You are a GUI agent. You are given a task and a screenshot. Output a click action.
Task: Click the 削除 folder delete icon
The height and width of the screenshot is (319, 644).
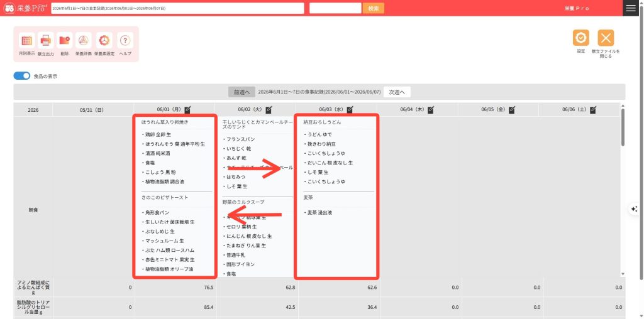(x=65, y=41)
